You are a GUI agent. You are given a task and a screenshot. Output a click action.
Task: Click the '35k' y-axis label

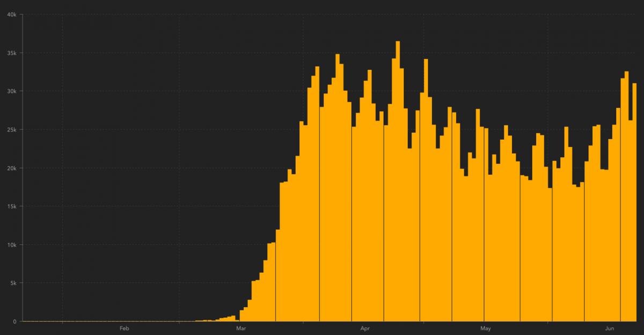point(12,53)
